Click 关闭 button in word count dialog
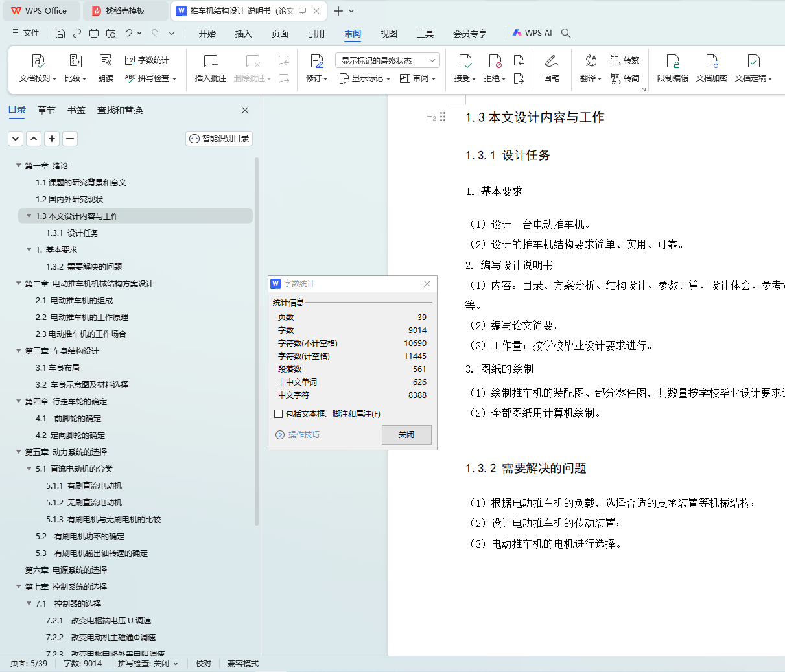The height and width of the screenshot is (672, 785). click(406, 435)
